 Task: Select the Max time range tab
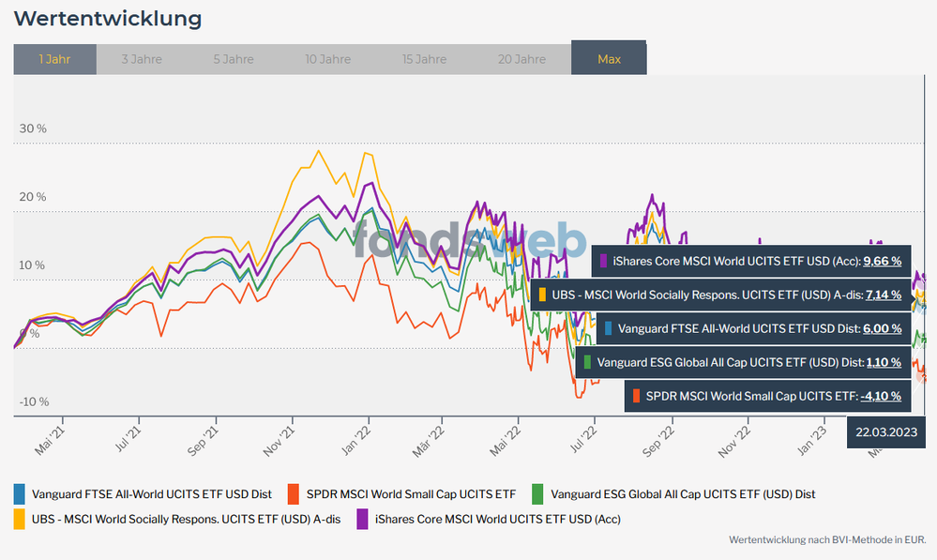pos(609,59)
